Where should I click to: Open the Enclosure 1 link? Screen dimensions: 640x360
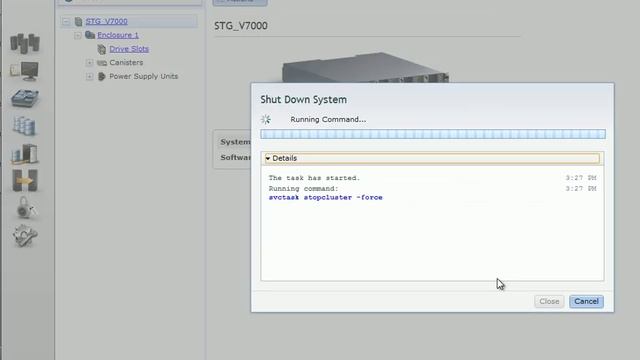[118, 35]
